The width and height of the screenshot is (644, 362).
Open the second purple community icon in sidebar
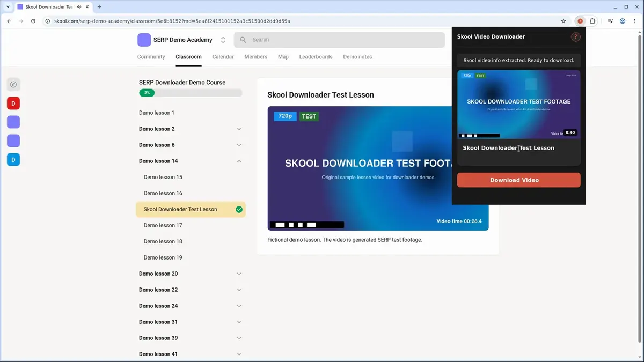13,141
